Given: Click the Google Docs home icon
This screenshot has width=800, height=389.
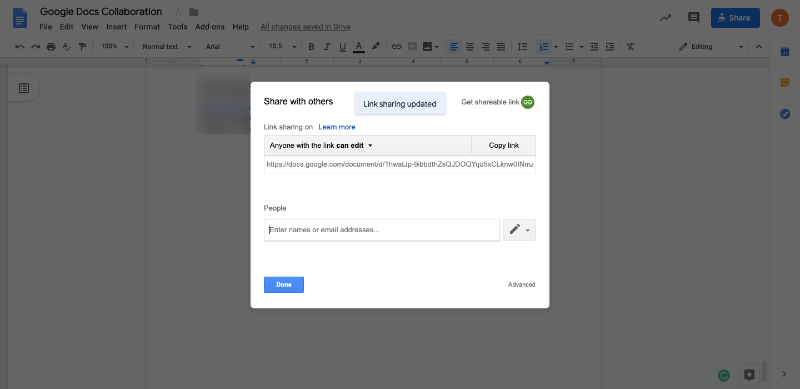Looking at the screenshot, I should (20, 18).
